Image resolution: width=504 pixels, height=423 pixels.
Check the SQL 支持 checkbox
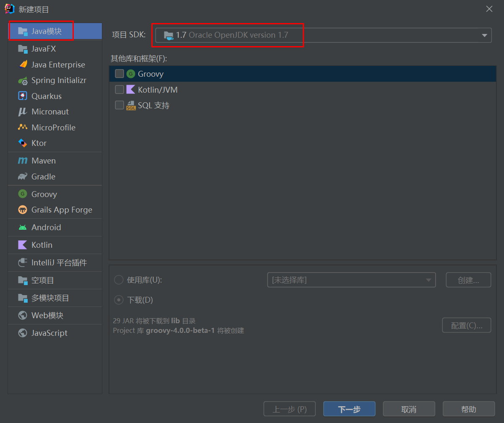point(120,105)
